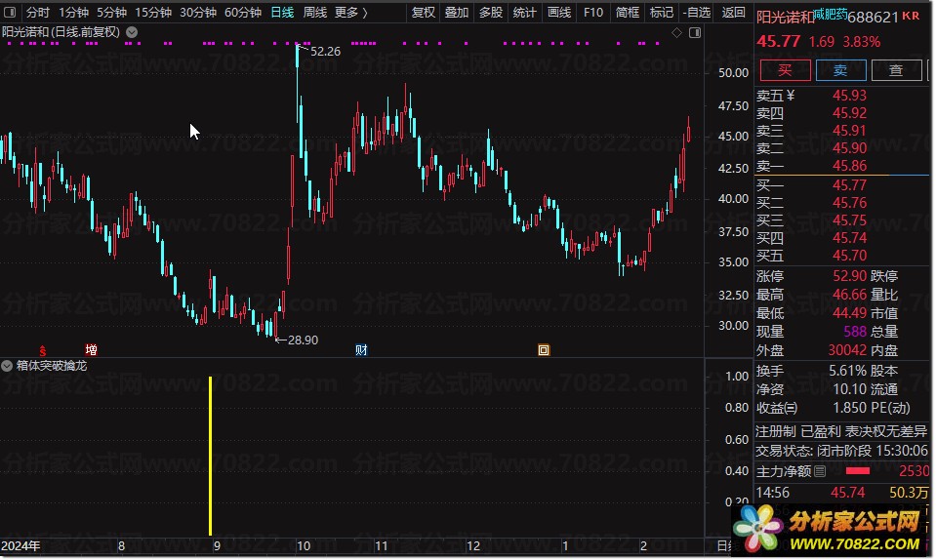Image resolution: width=936 pixels, height=560 pixels.
Task: Click the yellow signal bar in the indicator
Action: [x=210, y=457]
